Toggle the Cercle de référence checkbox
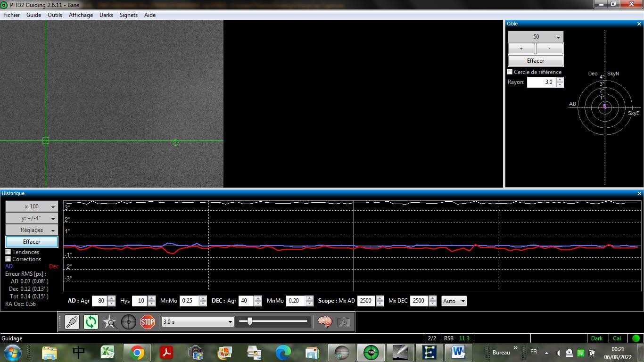Image resolution: width=644 pixels, height=362 pixels. pos(510,72)
